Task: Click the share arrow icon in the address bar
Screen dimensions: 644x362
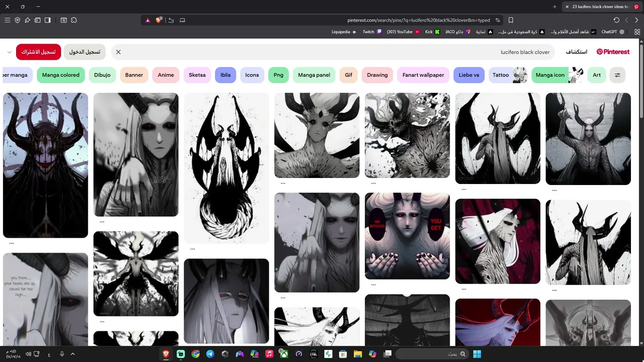Action: pyautogui.click(x=171, y=20)
